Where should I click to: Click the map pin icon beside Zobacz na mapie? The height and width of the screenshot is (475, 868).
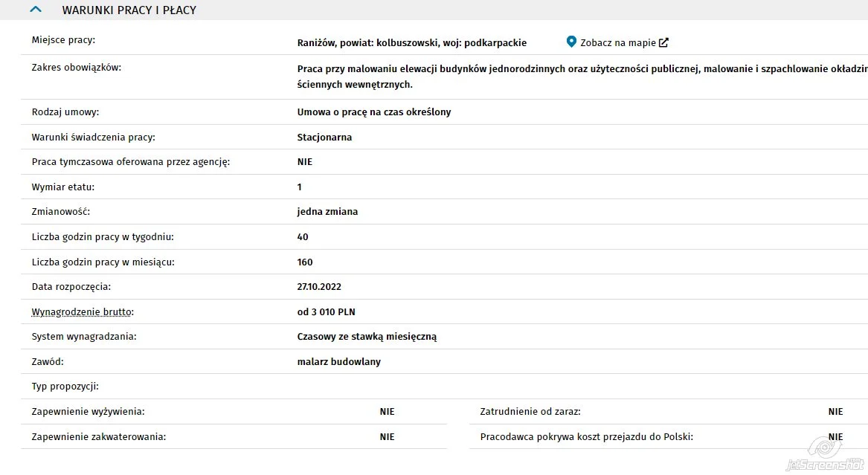pyautogui.click(x=571, y=42)
